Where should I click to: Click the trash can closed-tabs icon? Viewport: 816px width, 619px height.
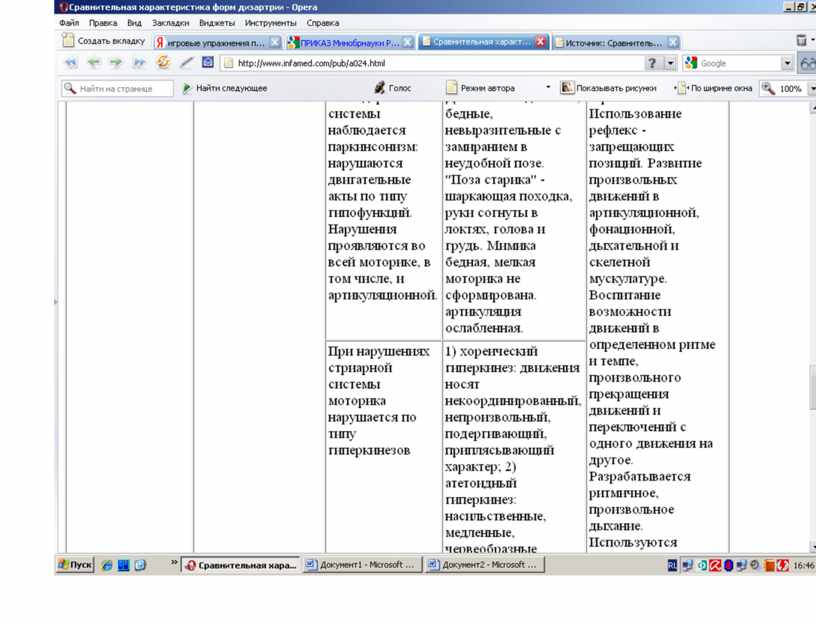pyautogui.click(x=801, y=41)
